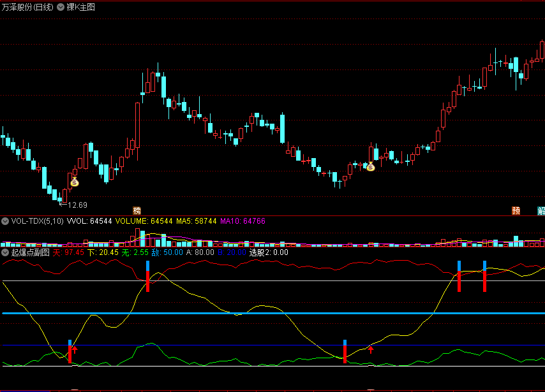Select the 起爆点副图 indicator label

(x=30, y=252)
